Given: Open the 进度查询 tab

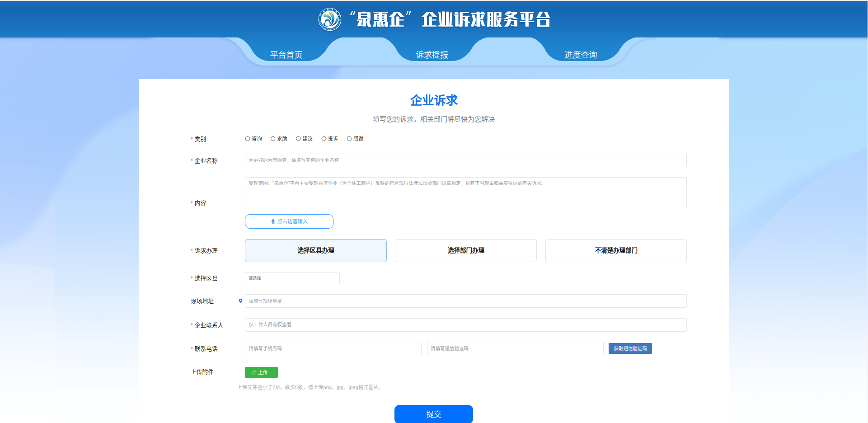Looking at the screenshot, I should pos(581,55).
